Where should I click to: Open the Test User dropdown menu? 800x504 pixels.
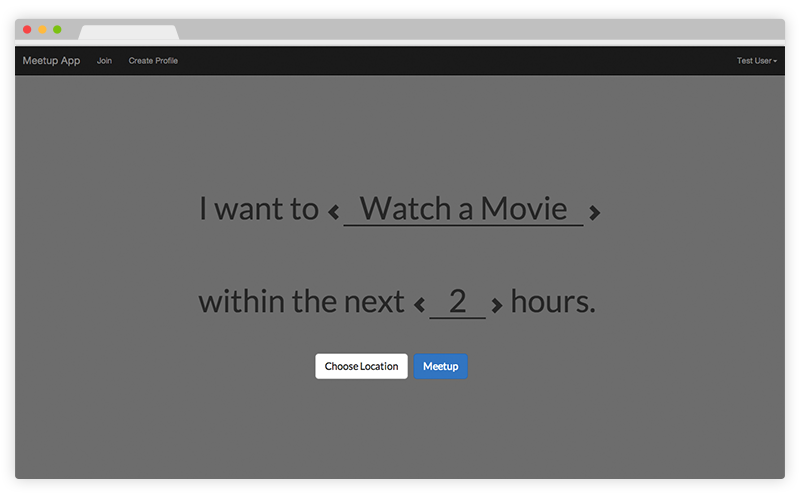(757, 61)
